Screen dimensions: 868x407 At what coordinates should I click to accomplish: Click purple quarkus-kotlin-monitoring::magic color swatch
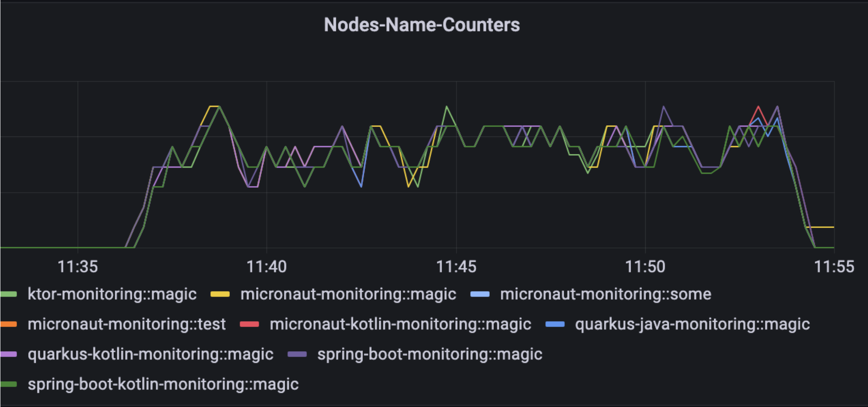9,355
